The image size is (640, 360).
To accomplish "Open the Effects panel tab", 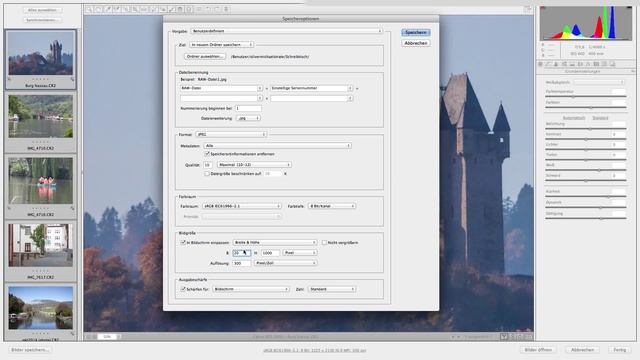I will tap(588, 64).
